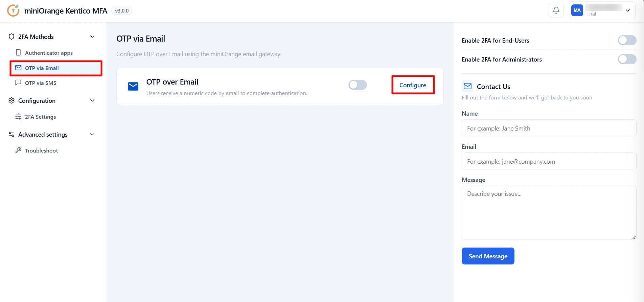Toggle the OTP over Email switch
644x302 pixels.
click(x=358, y=85)
